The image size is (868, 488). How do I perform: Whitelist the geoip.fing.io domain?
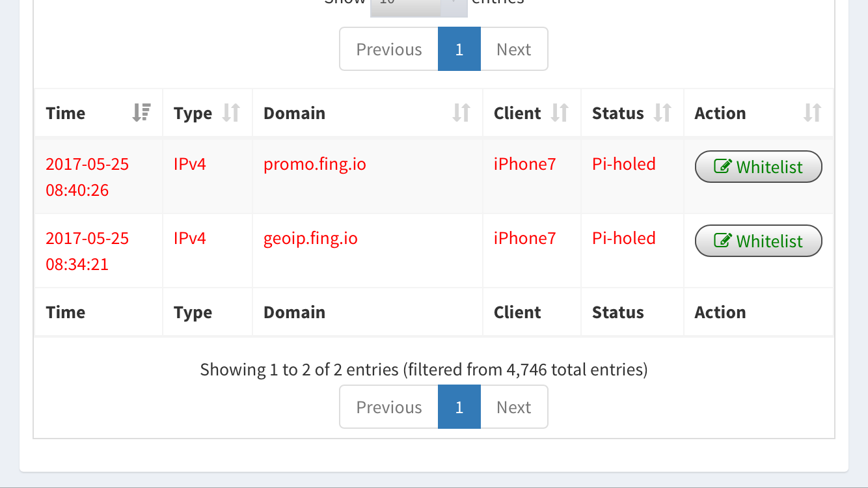point(759,241)
